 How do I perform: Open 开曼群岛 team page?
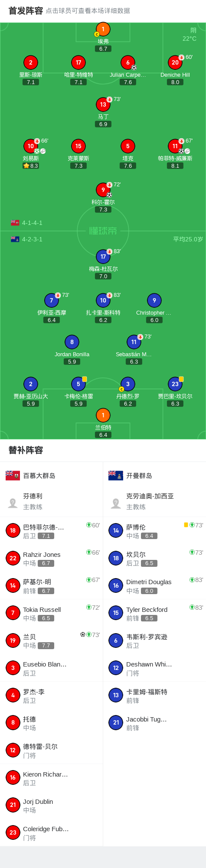click(154, 475)
